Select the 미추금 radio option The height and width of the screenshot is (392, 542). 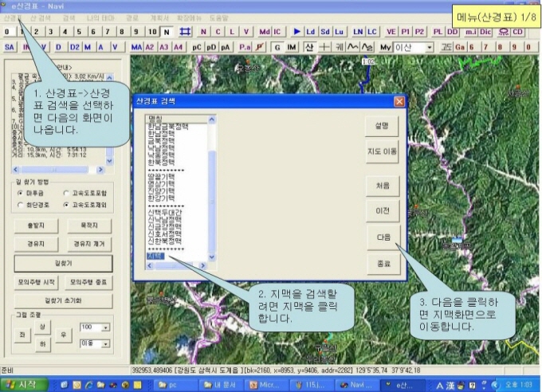click(x=19, y=192)
